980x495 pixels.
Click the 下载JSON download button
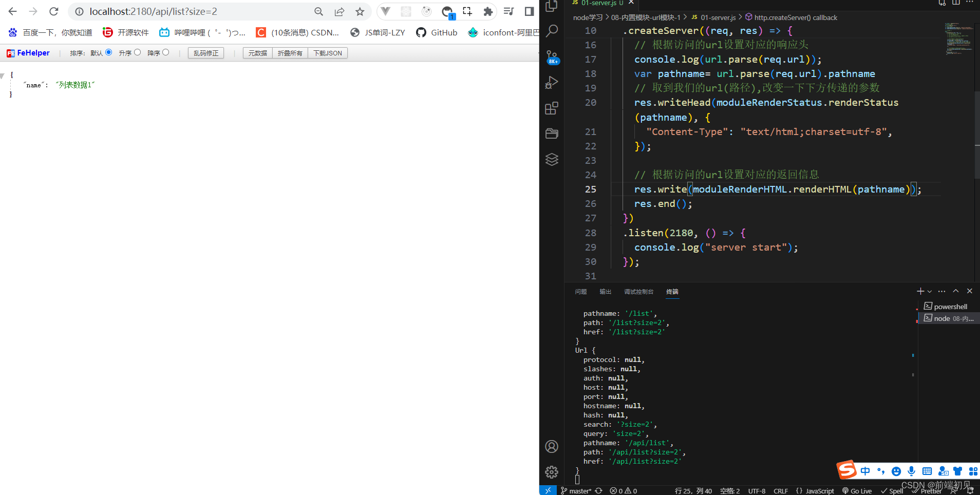point(328,53)
